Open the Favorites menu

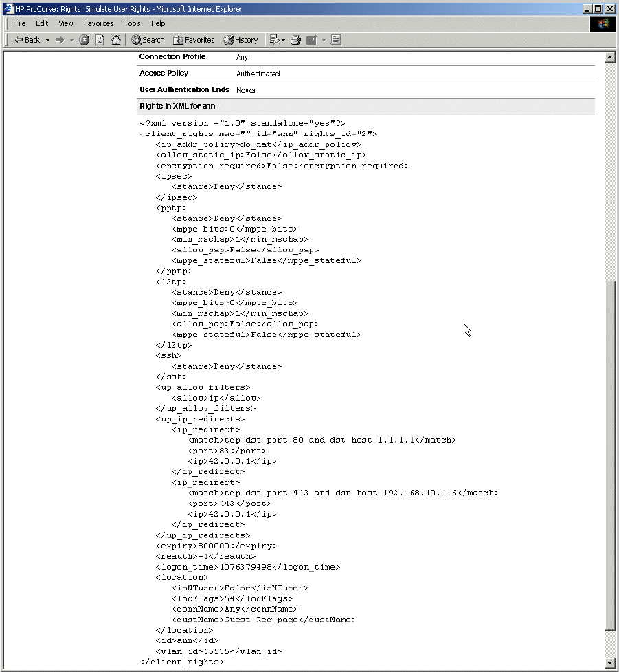pyautogui.click(x=98, y=23)
